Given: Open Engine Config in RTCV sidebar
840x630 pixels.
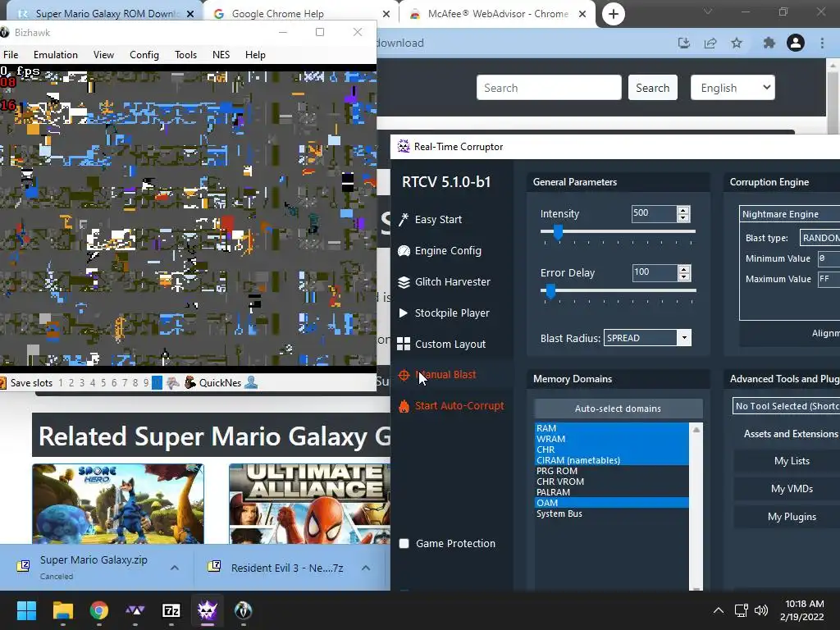Looking at the screenshot, I should (440, 251).
